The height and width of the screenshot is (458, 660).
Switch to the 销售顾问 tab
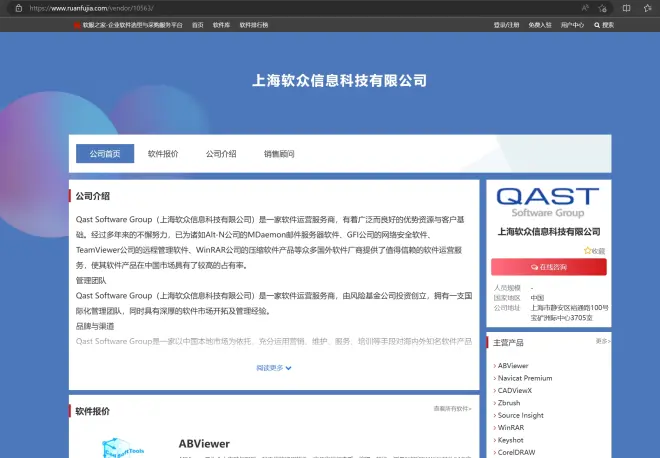(x=279, y=154)
